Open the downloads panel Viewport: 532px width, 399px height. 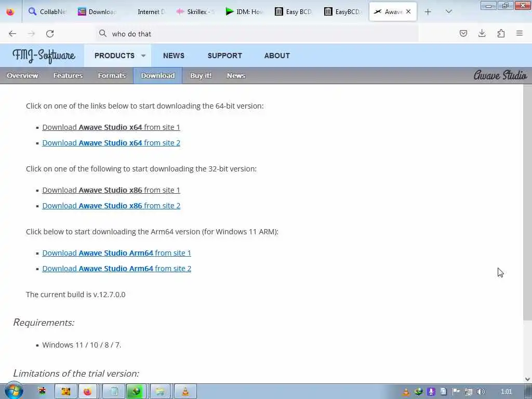pos(482,33)
